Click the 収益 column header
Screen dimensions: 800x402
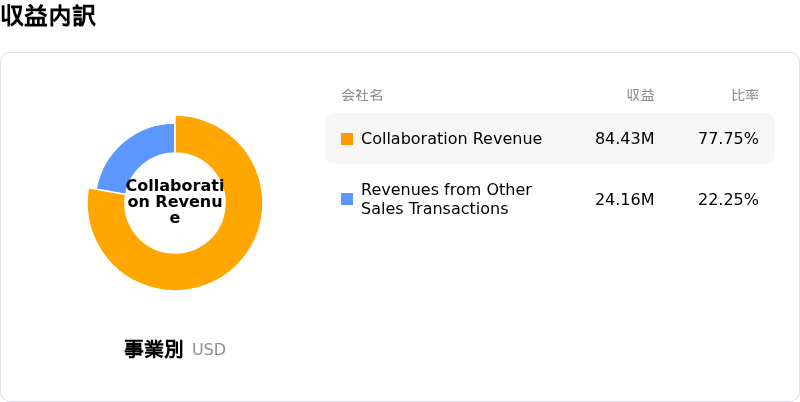coord(641,95)
